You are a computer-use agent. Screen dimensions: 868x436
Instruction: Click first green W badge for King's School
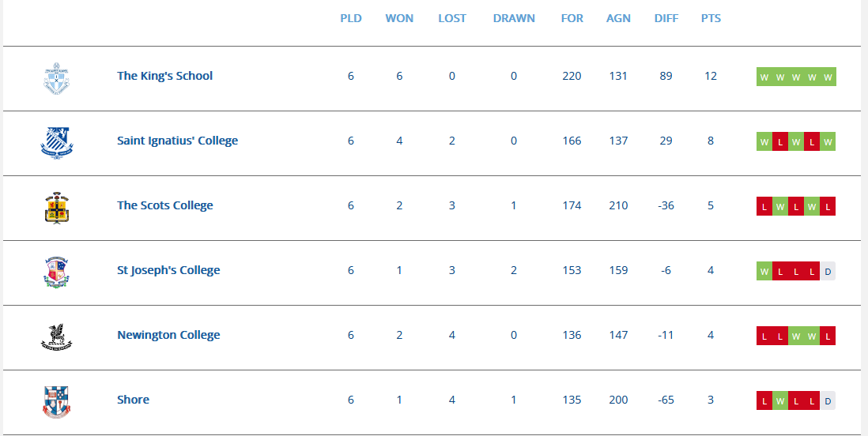[x=764, y=77]
